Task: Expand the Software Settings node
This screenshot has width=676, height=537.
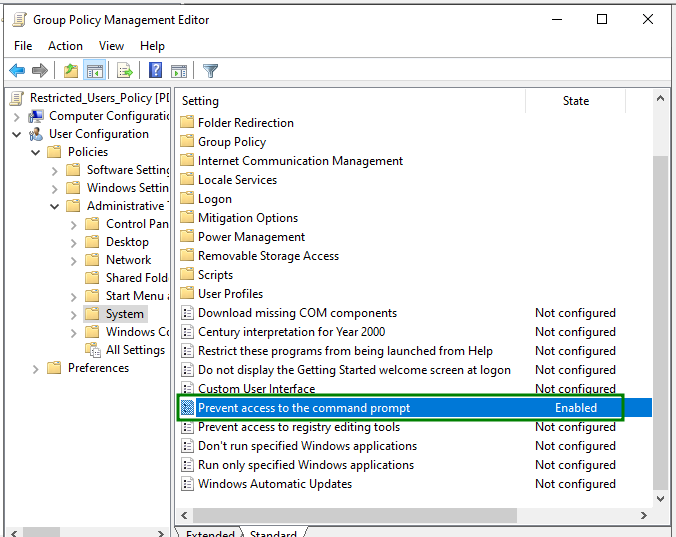Action: 54,171
